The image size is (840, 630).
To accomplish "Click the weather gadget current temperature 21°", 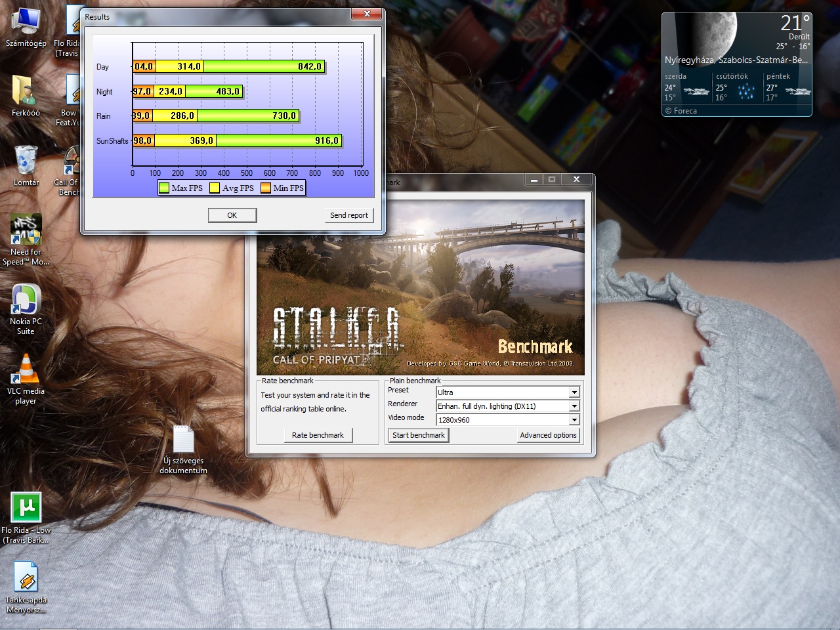I will tap(795, 24).
